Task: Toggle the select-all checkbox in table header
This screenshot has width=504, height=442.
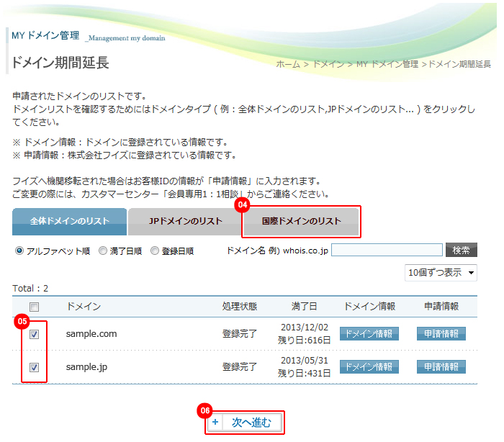Action: click(34, 307)
